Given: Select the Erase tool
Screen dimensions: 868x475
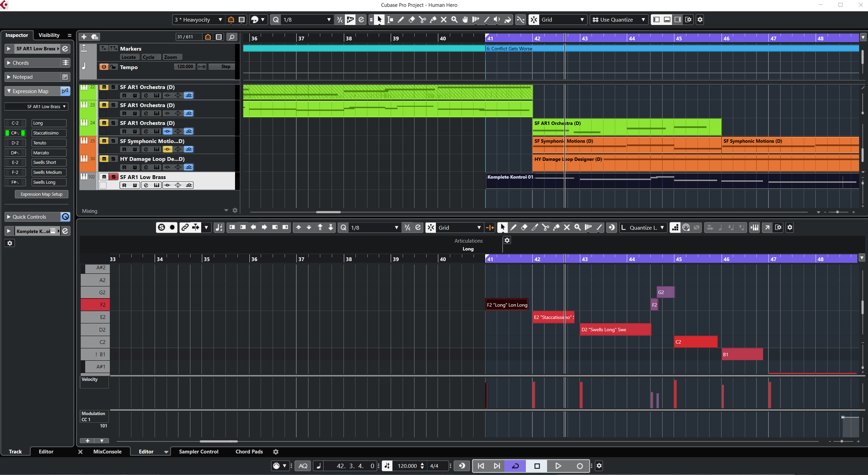Looking at the screenshot, I should click(x=412, y=20).
